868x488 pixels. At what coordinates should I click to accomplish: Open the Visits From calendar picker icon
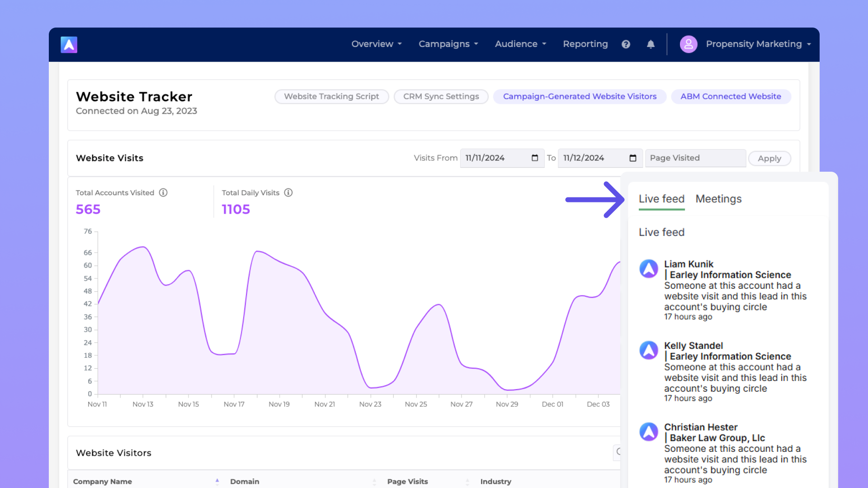click(x=535, y=158)
